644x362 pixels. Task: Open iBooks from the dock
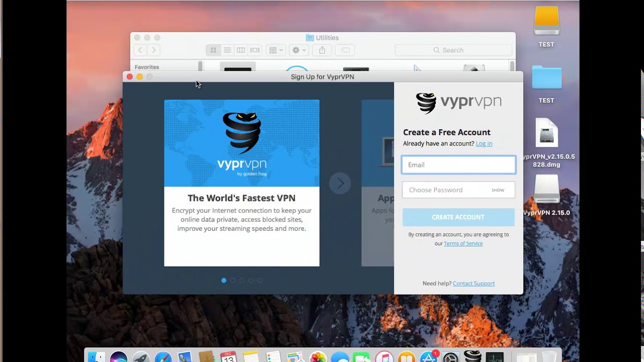tap(407, 357)
